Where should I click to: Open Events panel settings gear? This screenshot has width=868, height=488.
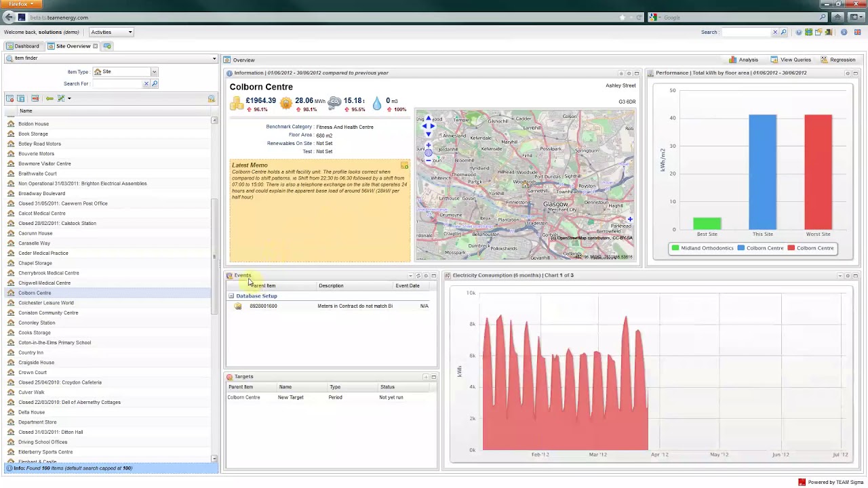pos(426,276)
